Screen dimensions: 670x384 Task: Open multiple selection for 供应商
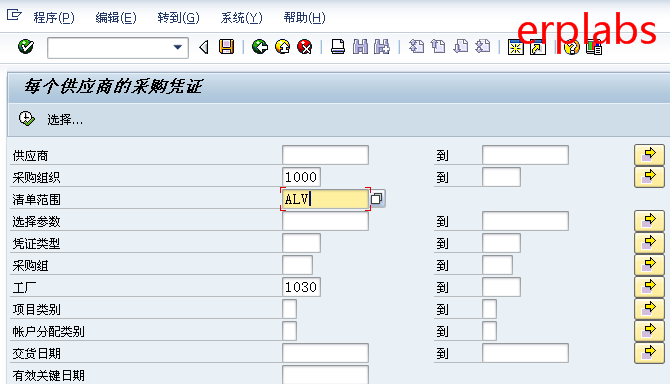click(x=649, y=155)
